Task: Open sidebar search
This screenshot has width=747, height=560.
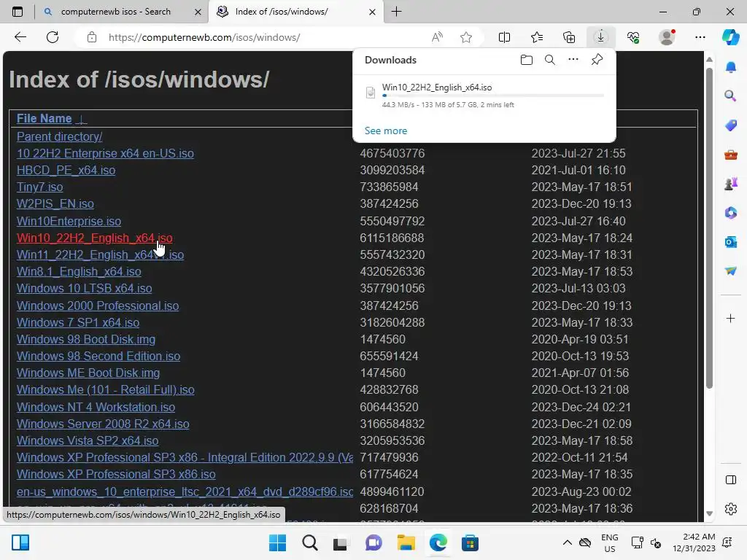Action: point(731,96)
